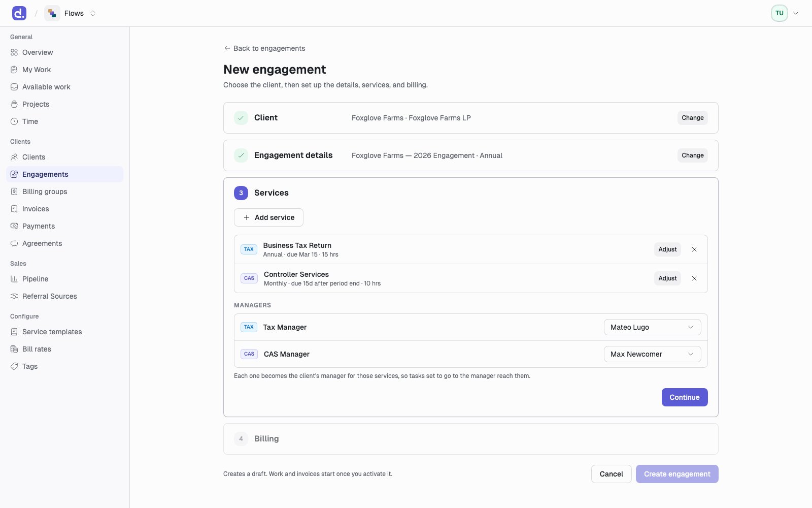Screen dimensions: 812x508
Task: Remove the Business Tax Return service
Action: coord(694,249)
